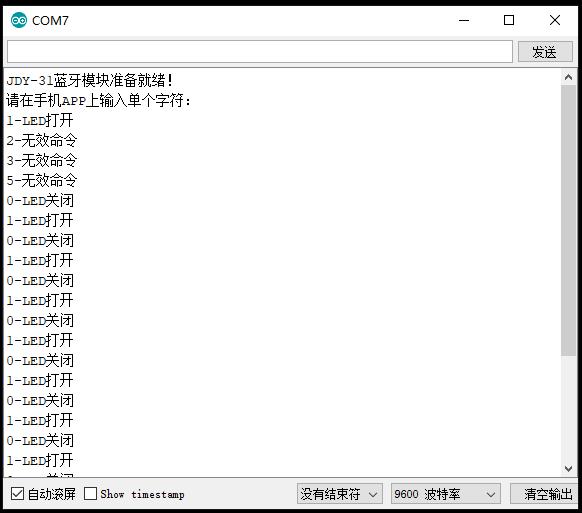
Task: Click the scrollbar up arrow
Action: [568, 77]
